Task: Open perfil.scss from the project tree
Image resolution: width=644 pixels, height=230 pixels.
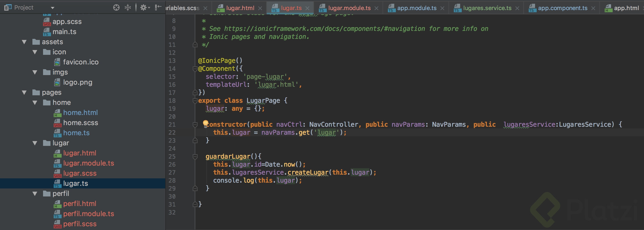Action: click(x=80, y=224)
